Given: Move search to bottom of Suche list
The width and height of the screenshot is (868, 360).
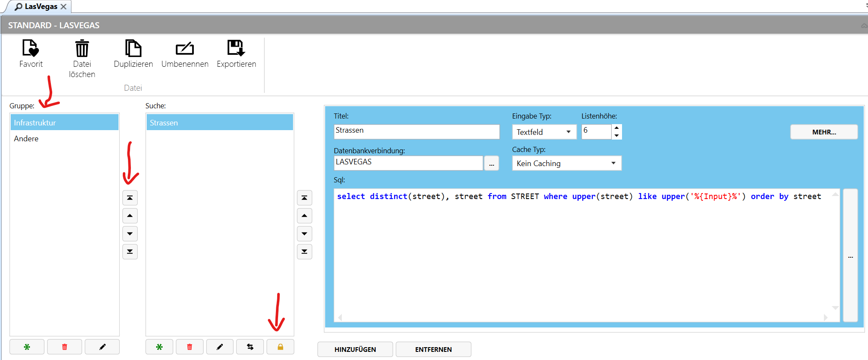Looking at the screenshot, I should (x=305, y=252).
